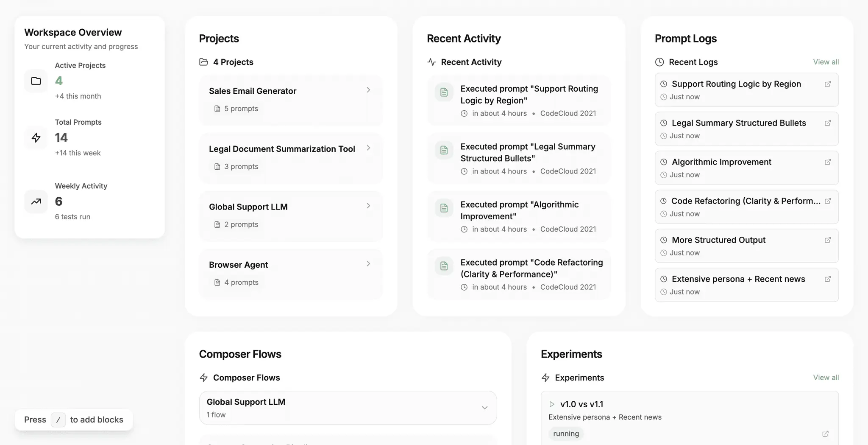Open the Code Refactoring recent log entry
This screenshot has height=445, width=868.
click(x=746, y=207)
